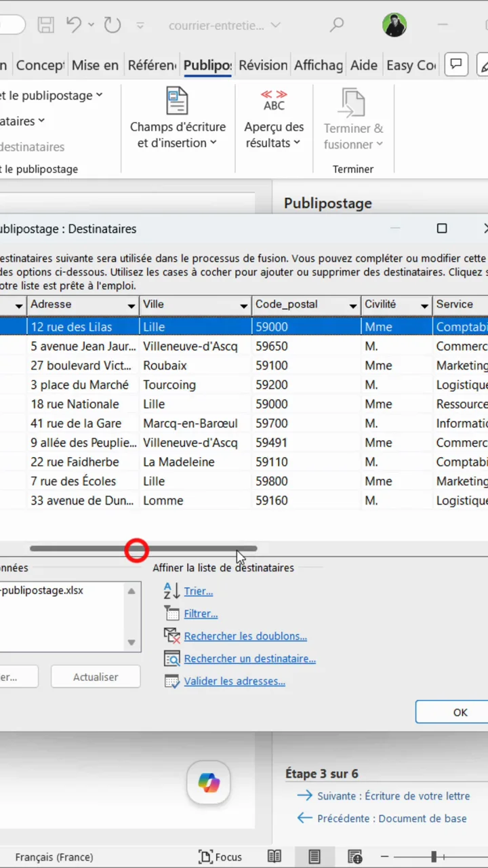Undo the last action
Viewport: 488px width, 868px height.
pyautogui.click(x=74, y=26)
